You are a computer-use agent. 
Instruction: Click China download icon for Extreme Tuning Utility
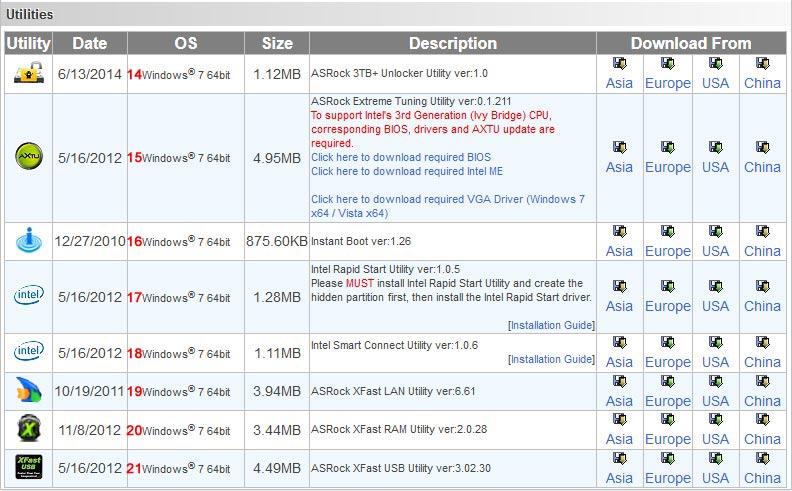point(762,148)
